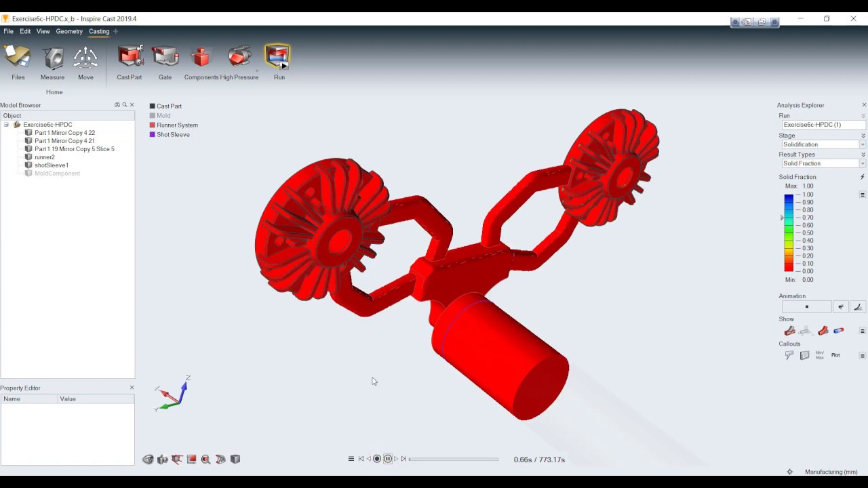Viewport: 868px width, 488px height.
Task: Open the legend options menu beside the color scale
Action: [x=863, y=195]
